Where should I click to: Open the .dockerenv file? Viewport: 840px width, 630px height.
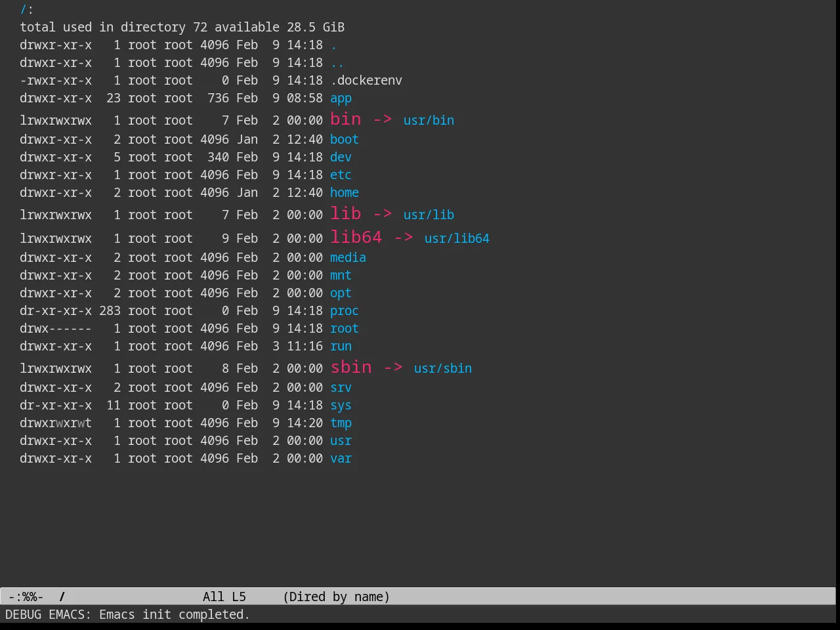point(366,80)
